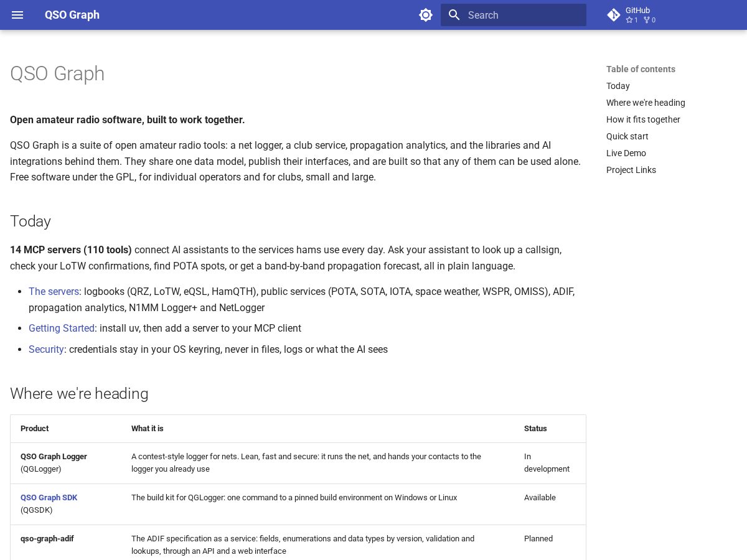This screenshot has height=560, width=747.
Task: Click the Table of contents label
Action: 641,69
